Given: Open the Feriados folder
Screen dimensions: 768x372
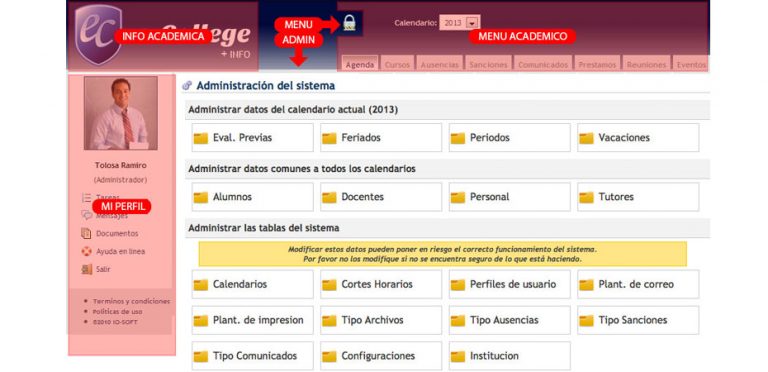Looking at the screenshot, I should [x=381, y=138].
